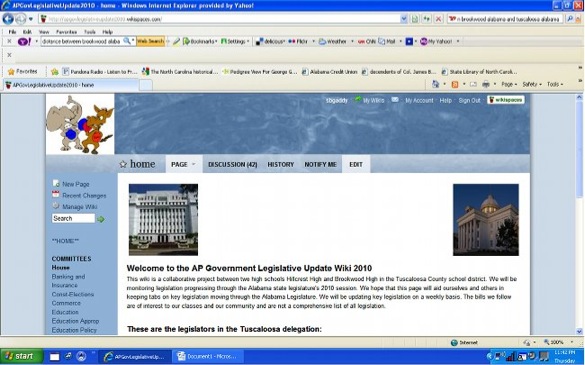Viewport: 585px width, 365px height.
Task: Click the RSS feeds icon
Action: coord(455,84)
